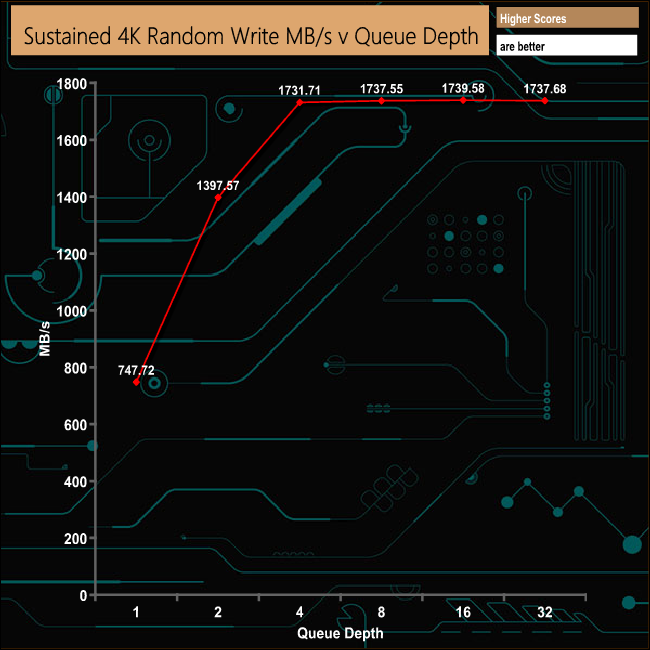Click the 1737.68 data label
650x650 pixels.
click(545, 89)
